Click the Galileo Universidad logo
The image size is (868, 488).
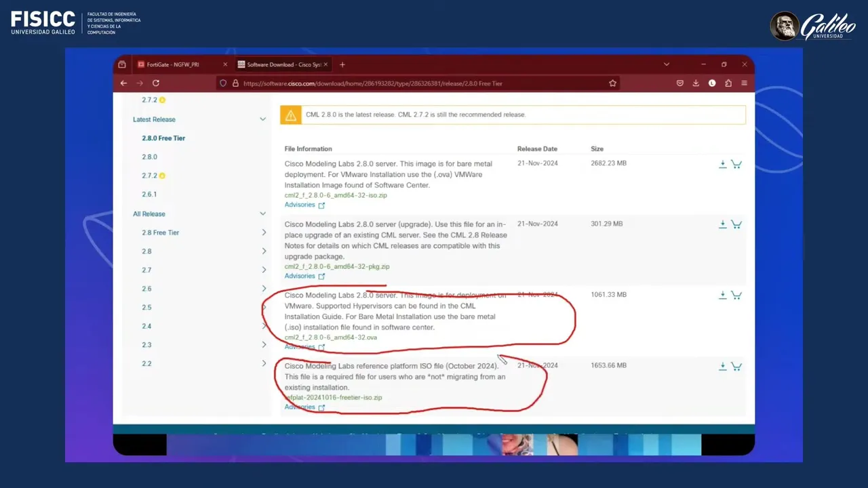813,26
